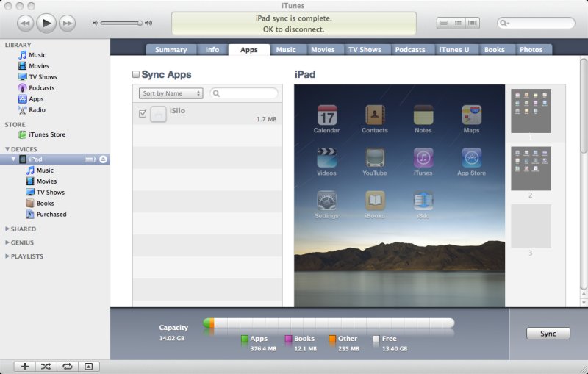Select the Calendar app icon on the iPad screen
This screenshot has width=588, height=374.
pyautogui.click(x=326, y=115)
